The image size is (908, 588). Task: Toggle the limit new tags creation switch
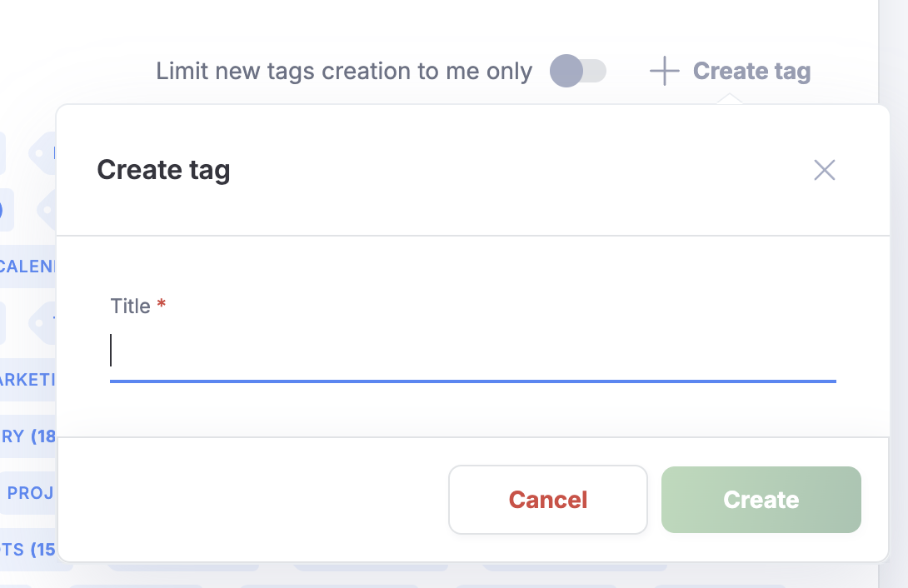pos(577,71)
